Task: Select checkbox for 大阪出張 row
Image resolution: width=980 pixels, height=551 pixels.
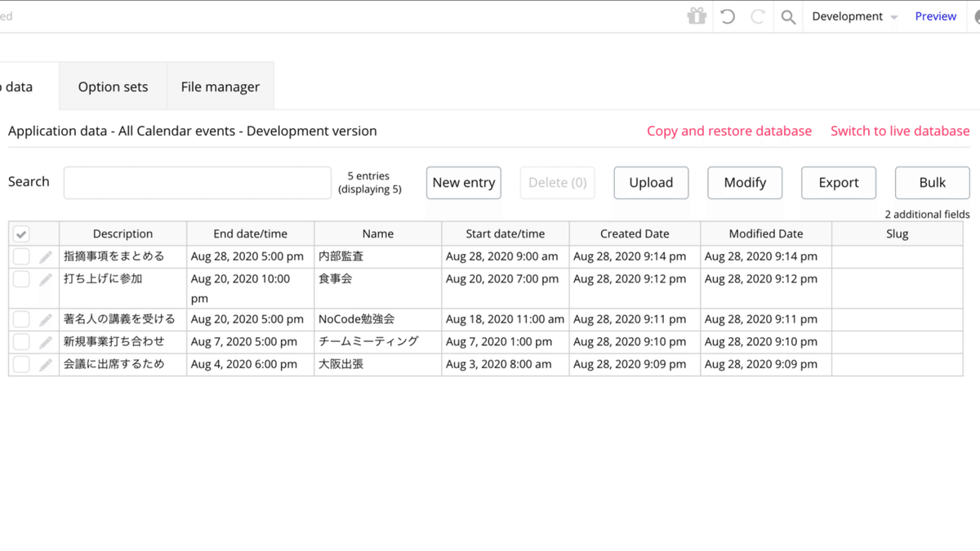Action: point(21,364)
